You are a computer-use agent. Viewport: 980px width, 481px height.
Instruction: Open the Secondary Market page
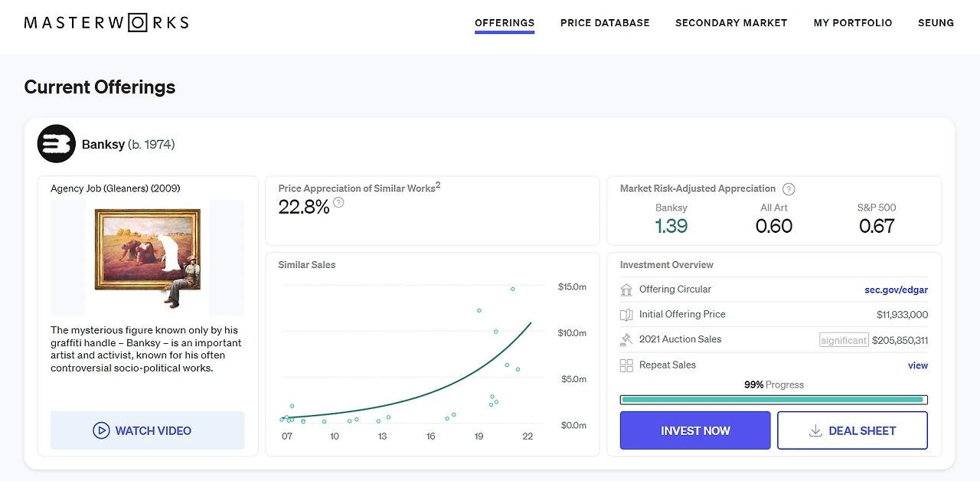(731, 23)
